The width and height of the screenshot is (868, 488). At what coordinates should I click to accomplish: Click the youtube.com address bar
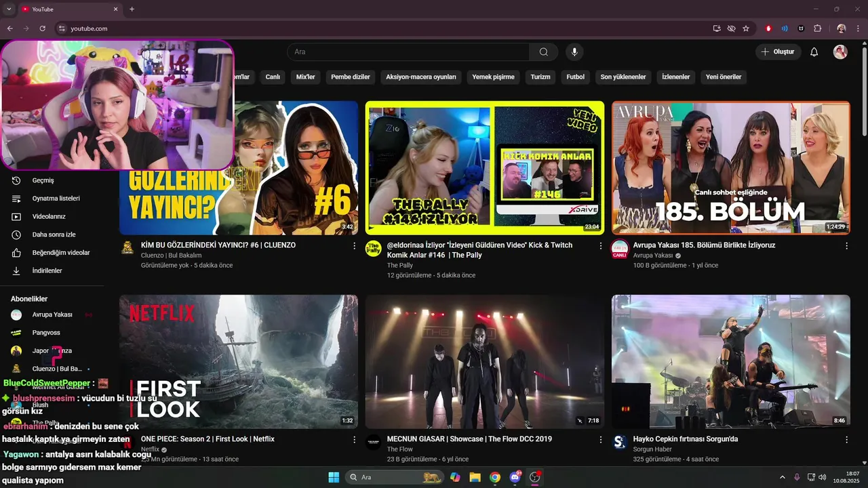tap(380, 28)
